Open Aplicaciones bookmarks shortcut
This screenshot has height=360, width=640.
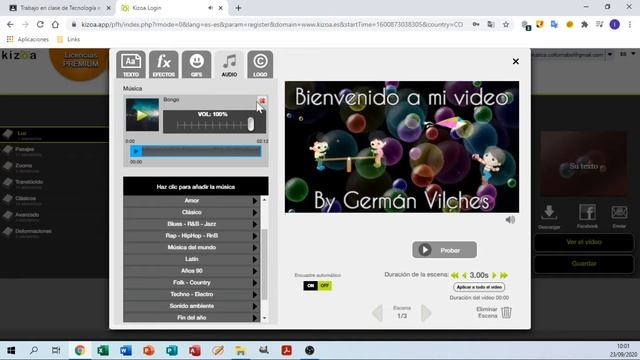(28, 39)
